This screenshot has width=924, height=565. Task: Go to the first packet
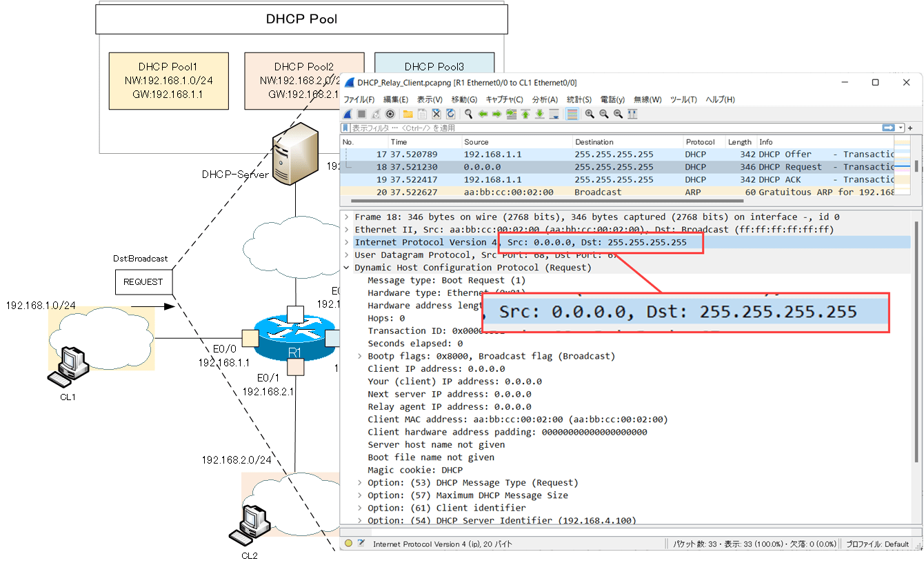(524, 115)
